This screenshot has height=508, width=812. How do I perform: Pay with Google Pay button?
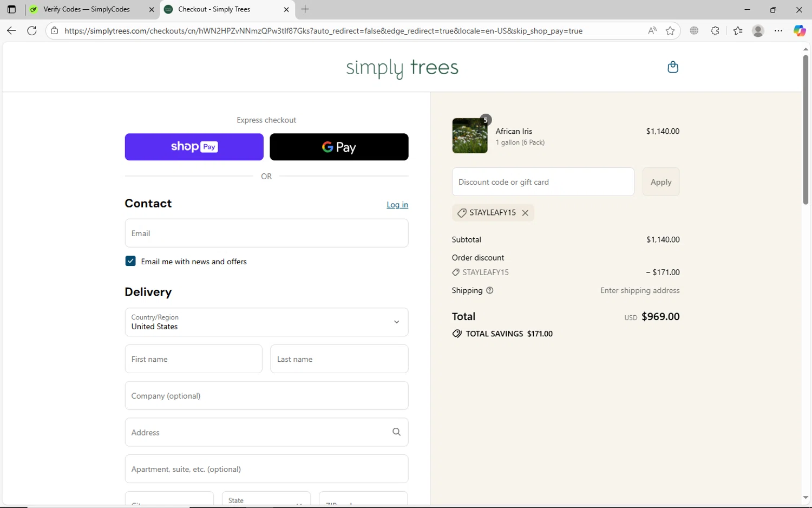339,147
